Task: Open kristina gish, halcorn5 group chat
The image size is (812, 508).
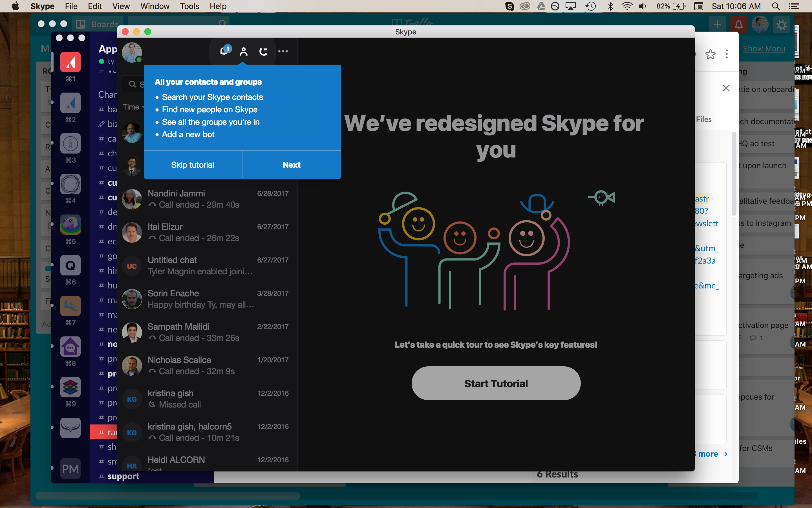Action: click(x=207, y=432)
